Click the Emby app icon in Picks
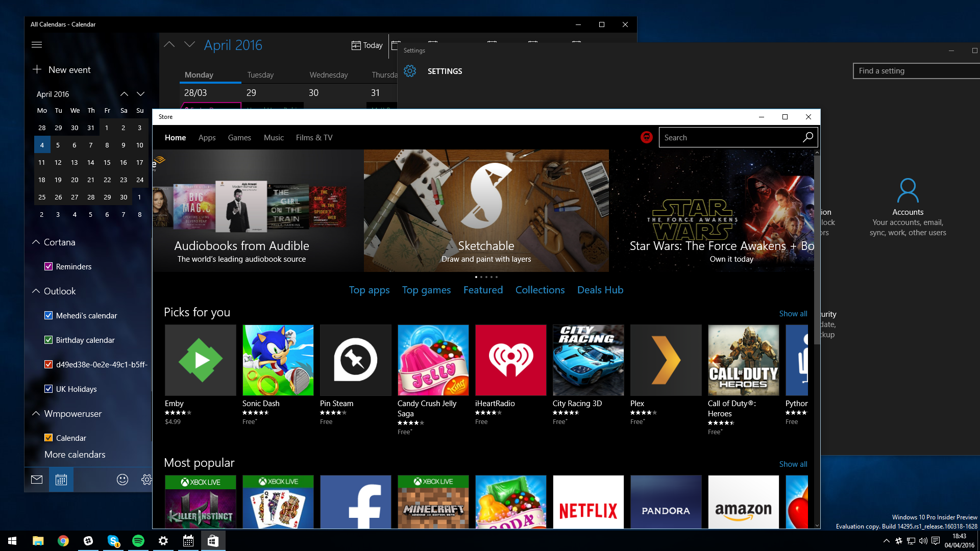Screen dimensions: 980x551 coord(200,359)
